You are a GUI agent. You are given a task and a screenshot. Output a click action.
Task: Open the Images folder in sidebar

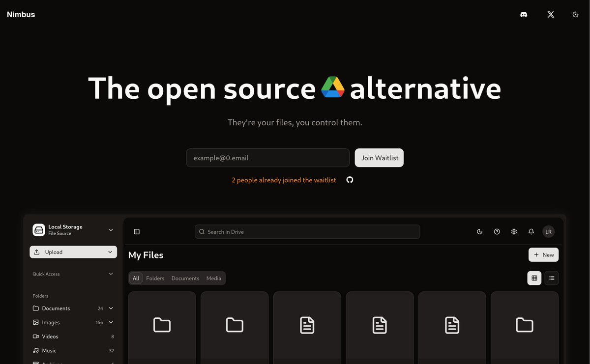[x=73, y=323]
